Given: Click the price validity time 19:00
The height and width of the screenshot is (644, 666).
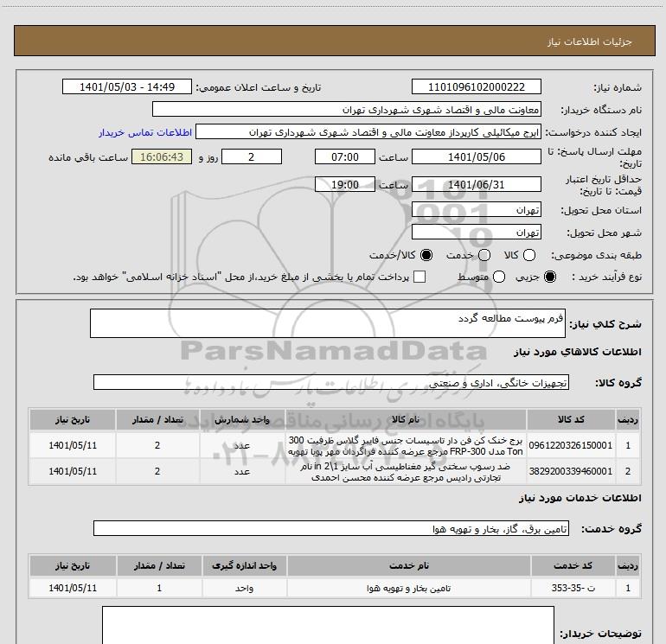Looking at the screenshot, I should tap(345, 184).
